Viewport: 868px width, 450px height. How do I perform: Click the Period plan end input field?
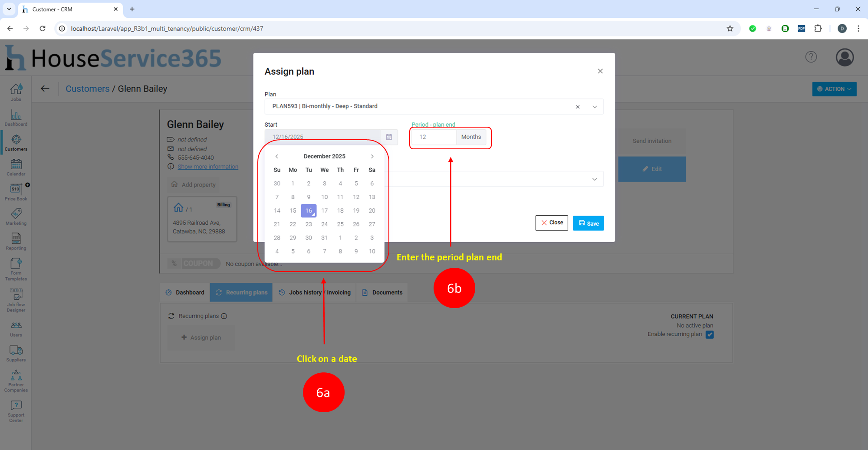pos(434,137)
